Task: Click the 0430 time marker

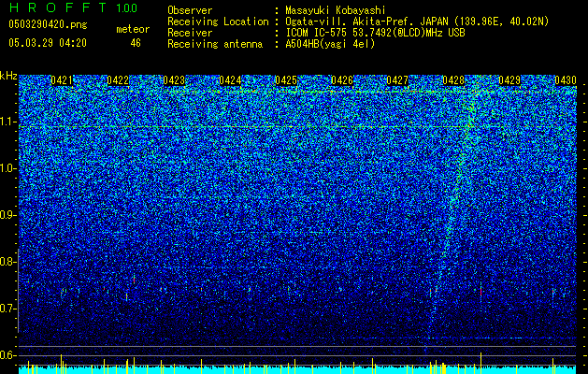Action: tap(566, 80)
